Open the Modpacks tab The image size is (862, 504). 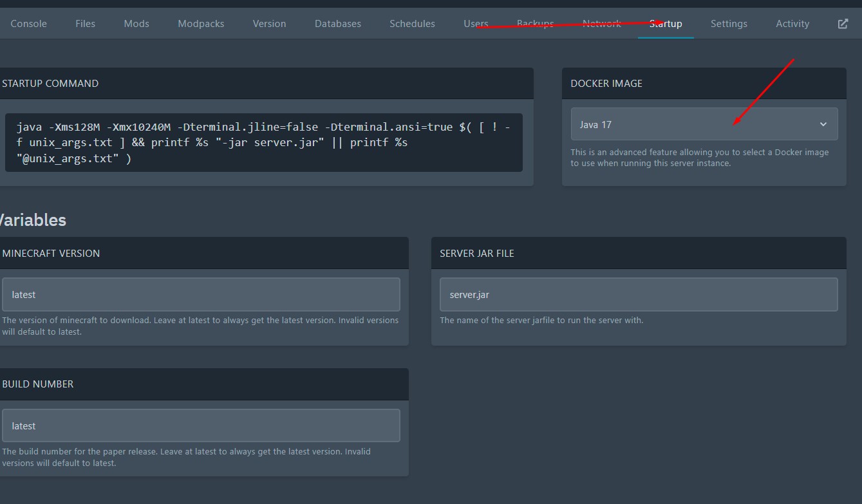pos(201,24)
